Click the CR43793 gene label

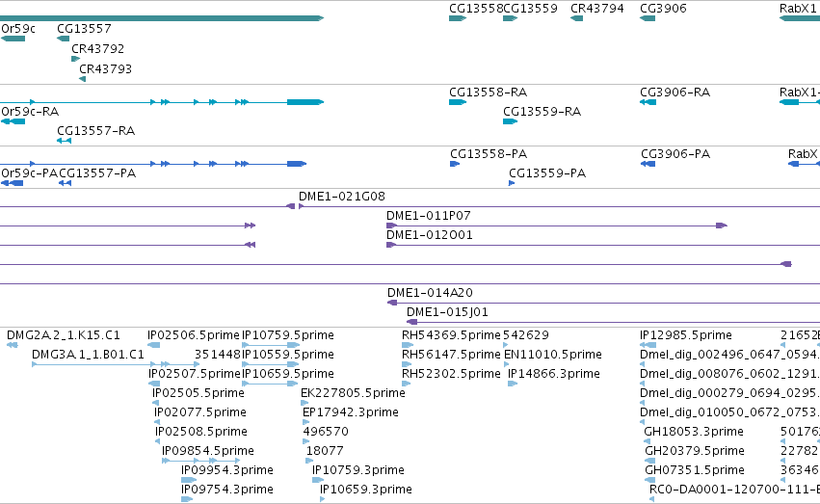pos(106,69)
